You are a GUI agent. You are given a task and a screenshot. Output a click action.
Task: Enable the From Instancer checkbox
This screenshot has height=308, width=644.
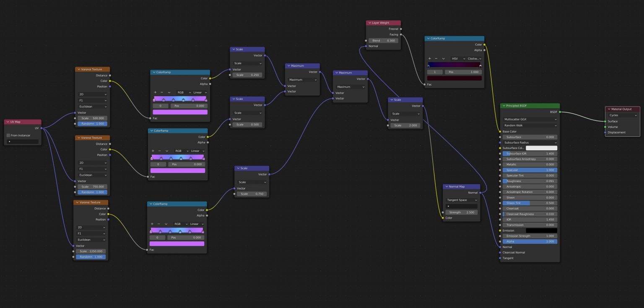click(8, 136)
